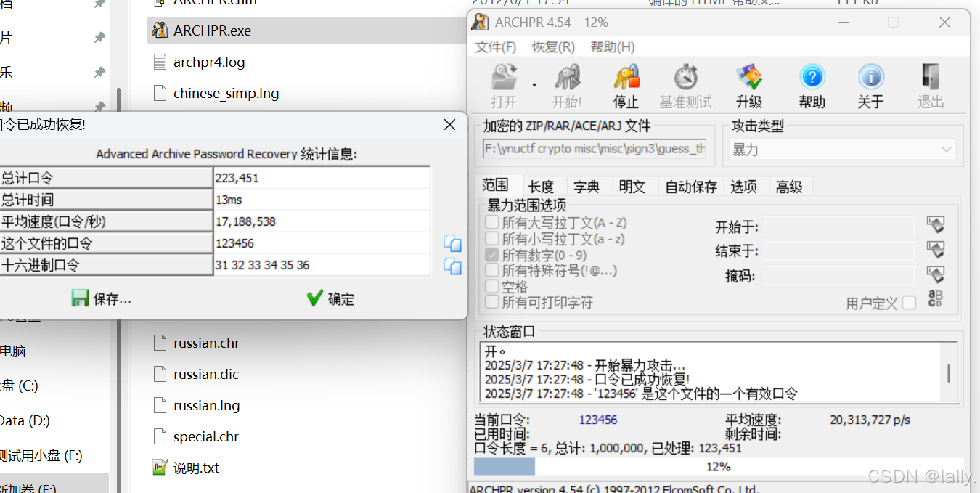Toggle 所有大写拉丁文(A - Z) checkbox
980x493 pixels.
[x=492, y=223]
